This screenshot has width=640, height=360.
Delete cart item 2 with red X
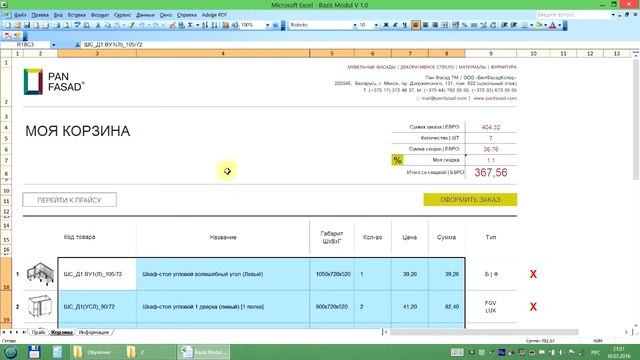coord(533,307)
